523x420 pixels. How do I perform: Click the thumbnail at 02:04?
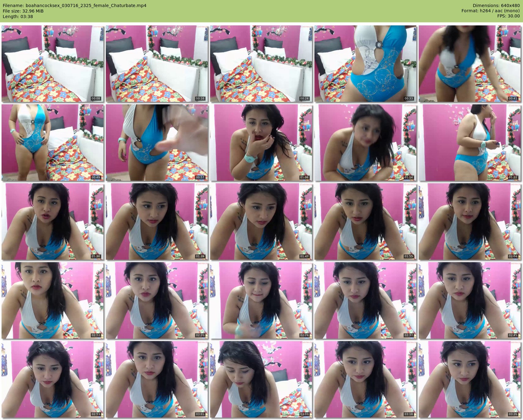[x=470, y=221]
